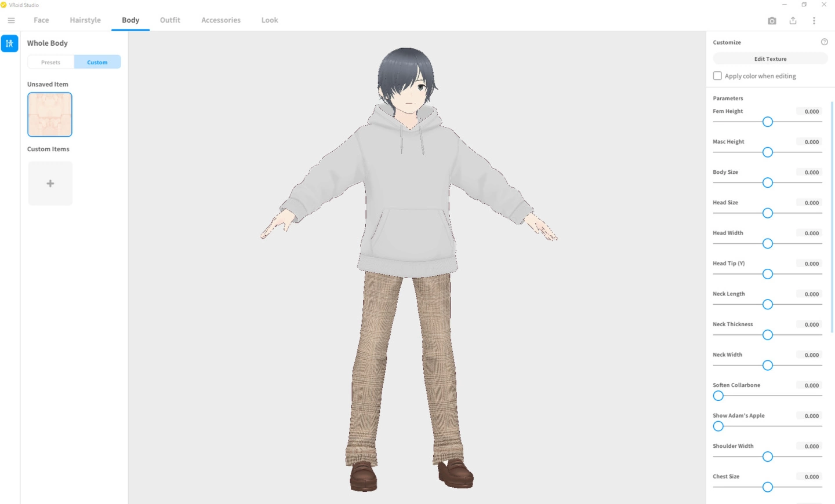Open the hamburger menu

click(x=10, y=20)
